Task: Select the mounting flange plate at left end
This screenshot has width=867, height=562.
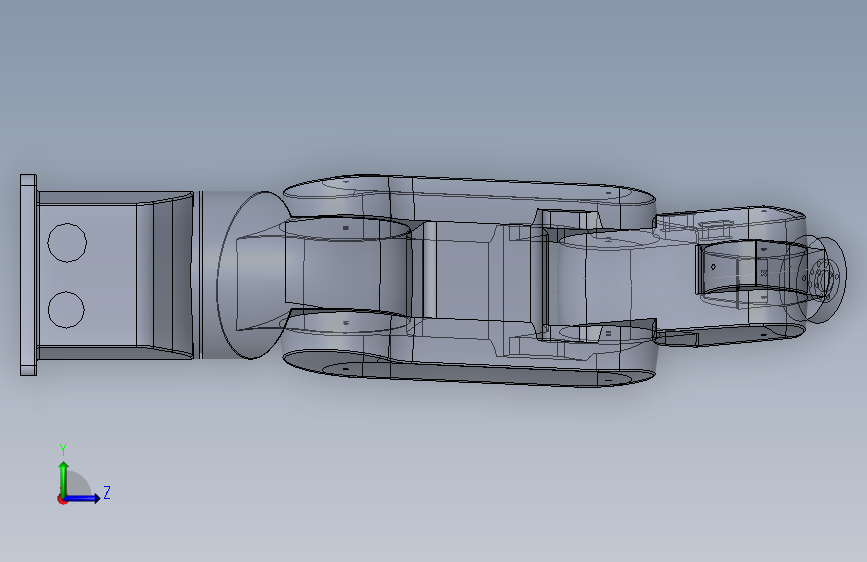Action: [x=29, y=275]
